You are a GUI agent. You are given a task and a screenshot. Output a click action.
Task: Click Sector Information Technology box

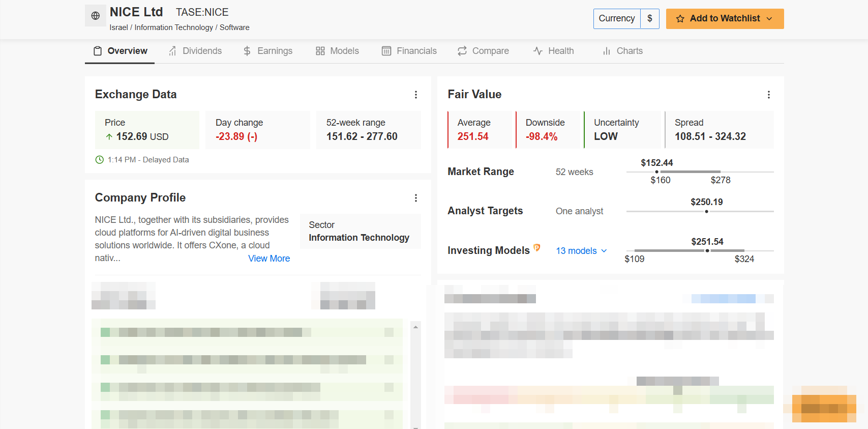click(361, 232)
